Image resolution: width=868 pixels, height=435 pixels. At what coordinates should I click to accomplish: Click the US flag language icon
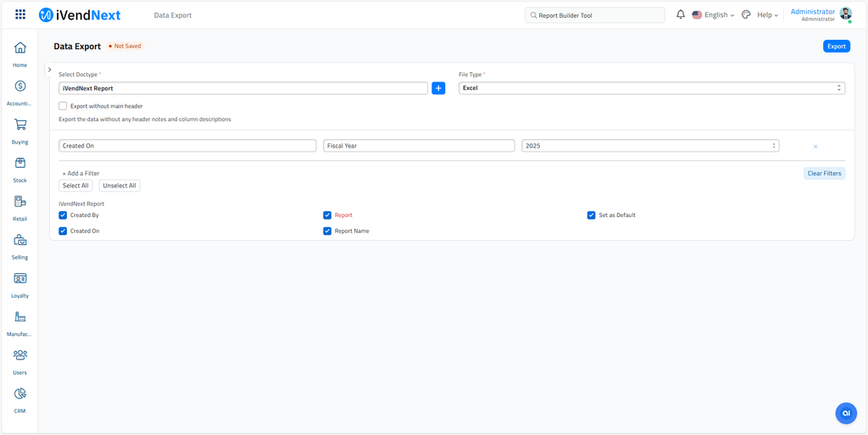pyautogui.click(x=697, y=15)
